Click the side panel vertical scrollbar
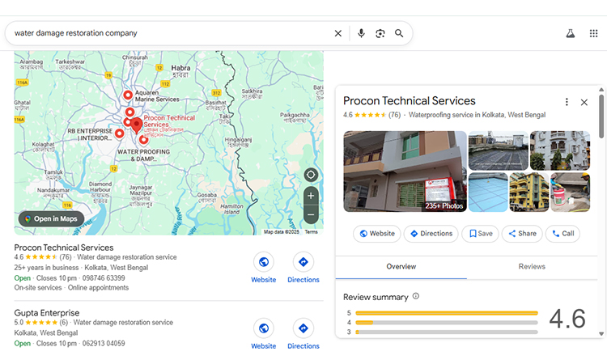 tap(601, 116)
